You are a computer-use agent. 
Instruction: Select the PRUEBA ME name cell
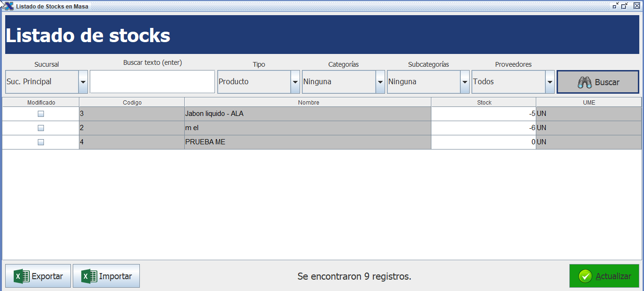click(x=308, y=142)
